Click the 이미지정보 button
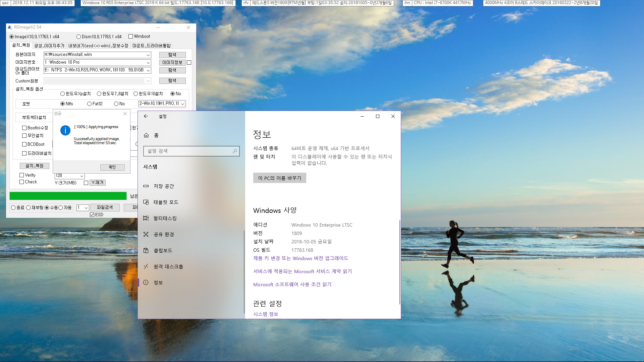Screen dimensions: 644x362 [172, 63]
